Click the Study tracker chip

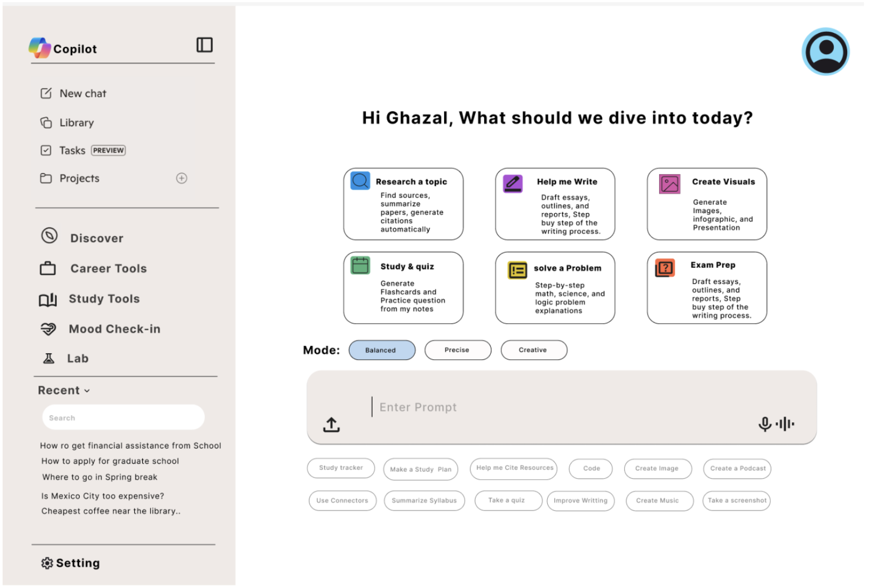(341, 468)
